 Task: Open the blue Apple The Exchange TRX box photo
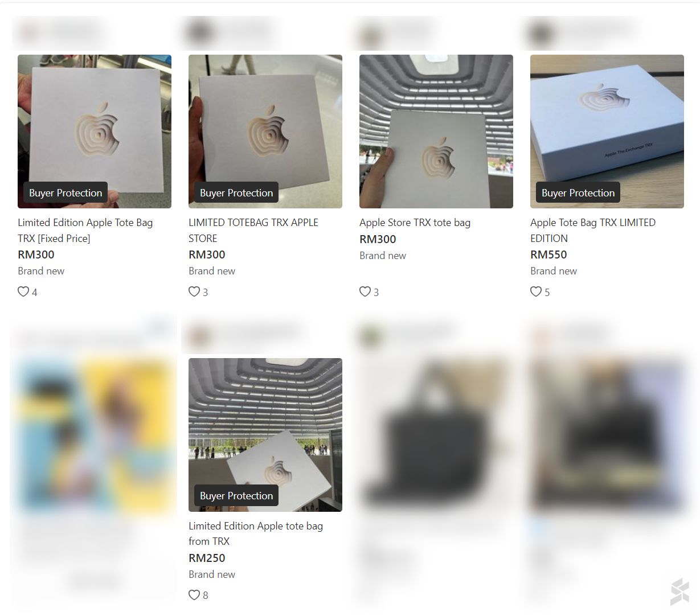point(607,132)
